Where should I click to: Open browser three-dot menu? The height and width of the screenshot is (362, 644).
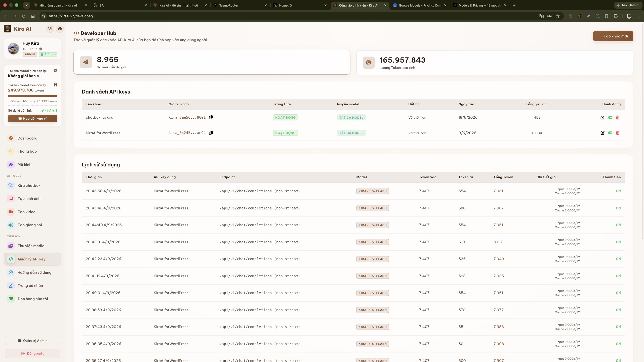638,16
